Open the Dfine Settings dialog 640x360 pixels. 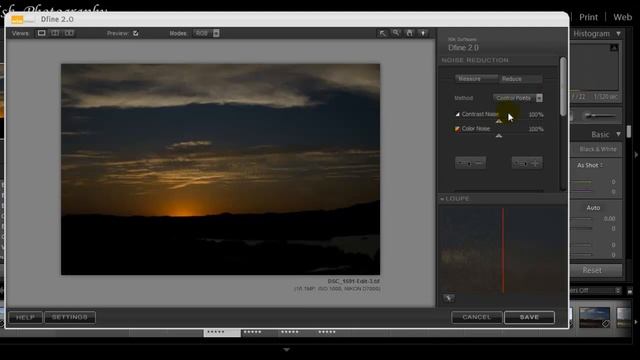[x=70, y=317]
